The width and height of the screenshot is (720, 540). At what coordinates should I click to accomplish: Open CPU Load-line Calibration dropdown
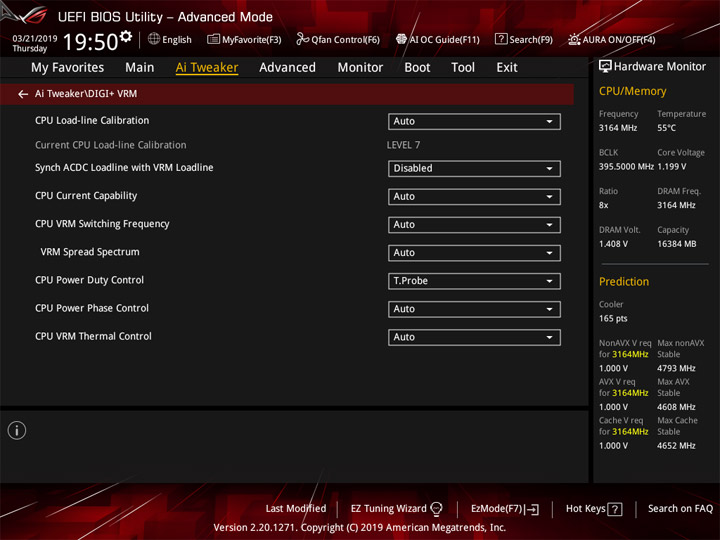click(x=474, y=122)
